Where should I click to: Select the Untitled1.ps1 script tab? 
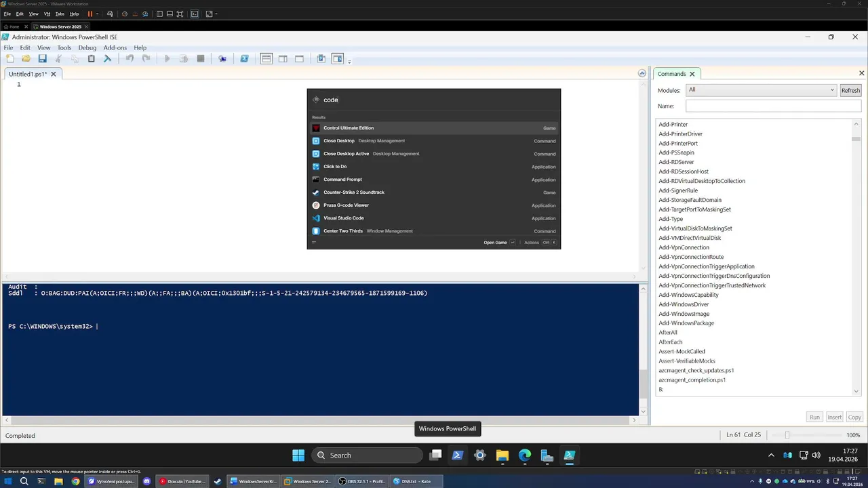(27, 74)
